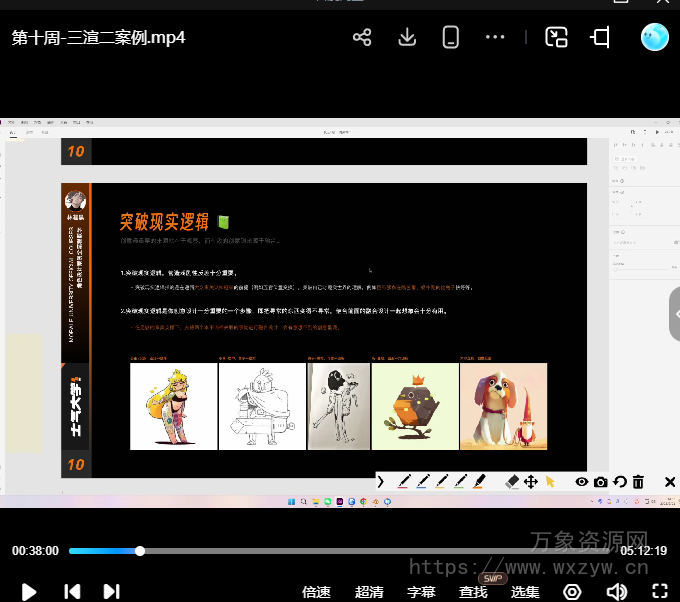Open the three-dots more options menu
This screenshot has width=680, height=602.
pos(495,38)
